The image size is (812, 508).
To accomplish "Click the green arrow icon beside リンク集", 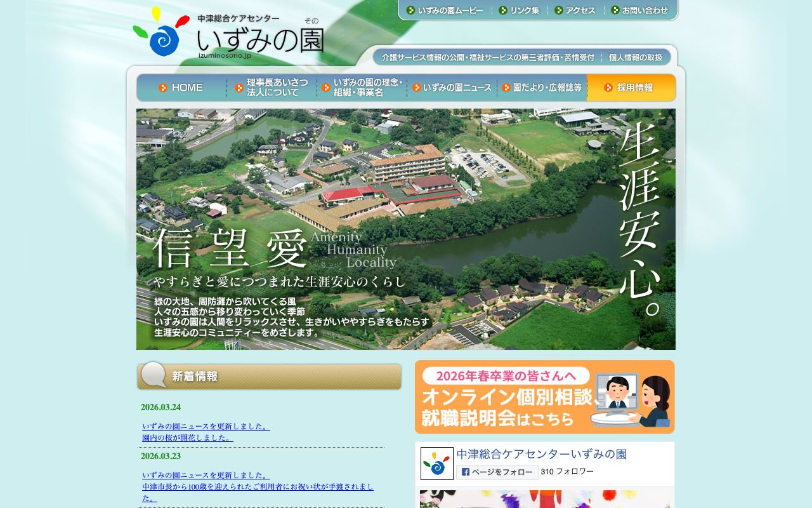I will [x=503, y=10].
